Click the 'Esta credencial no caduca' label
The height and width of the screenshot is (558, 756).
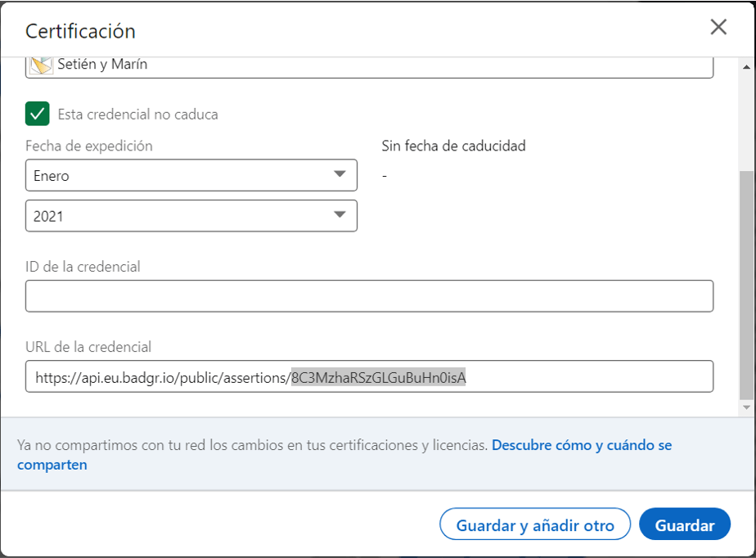[x=138, y=115]
